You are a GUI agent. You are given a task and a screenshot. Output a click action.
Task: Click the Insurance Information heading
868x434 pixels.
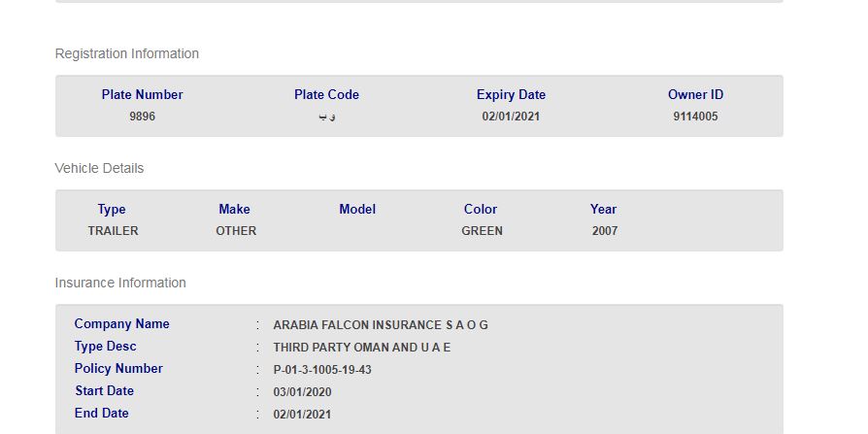pyautogui.click(x=120, y=283)
